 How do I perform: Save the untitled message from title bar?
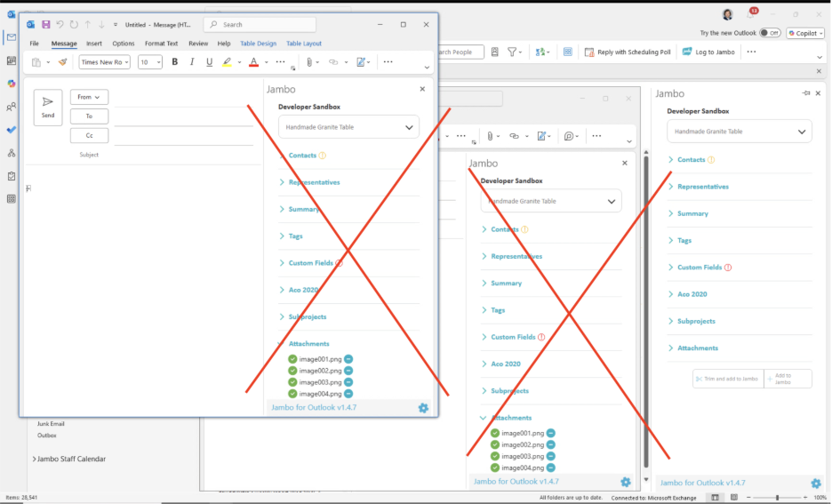click(x=46, y=24)
